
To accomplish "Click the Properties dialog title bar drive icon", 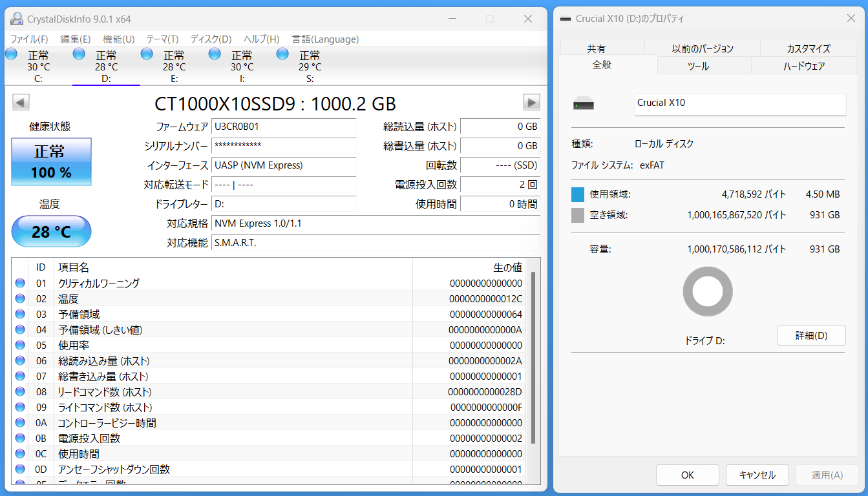I will 566,19.
